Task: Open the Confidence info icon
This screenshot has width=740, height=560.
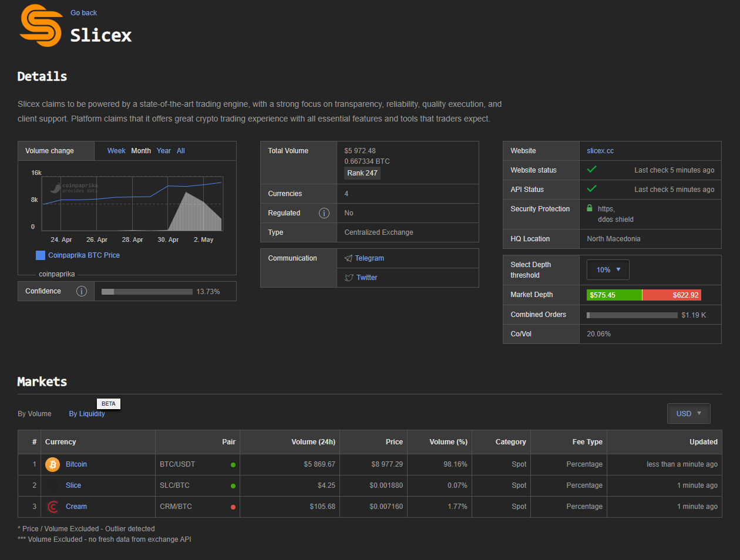Action: click(82, 291)
